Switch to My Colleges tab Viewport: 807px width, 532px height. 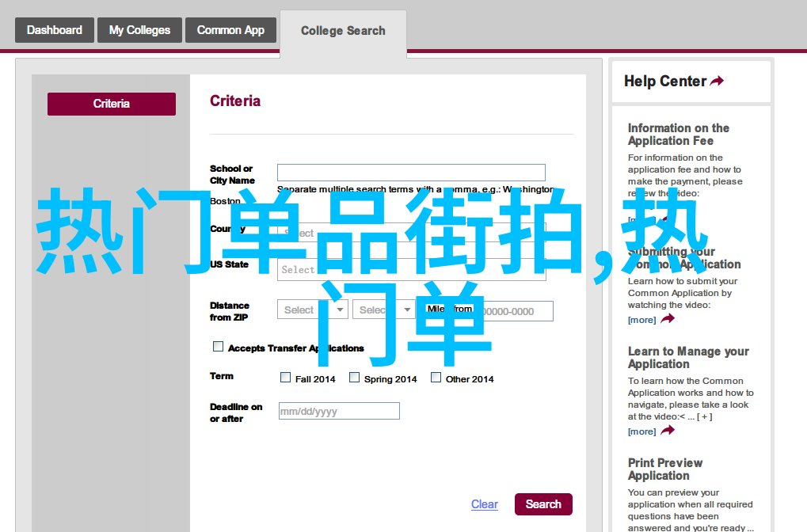pyautogui.click(x=139, y=30)
